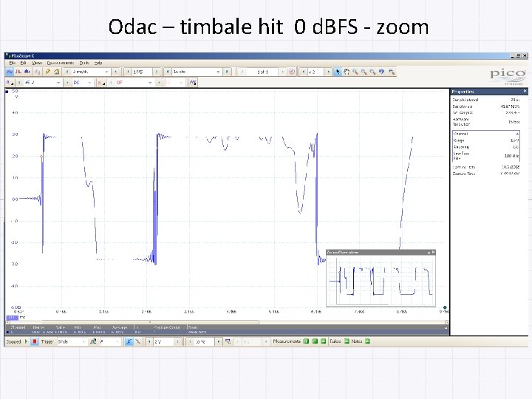Click the edit measurement green icon
The image size is (532, 399).
click(315, 341)
